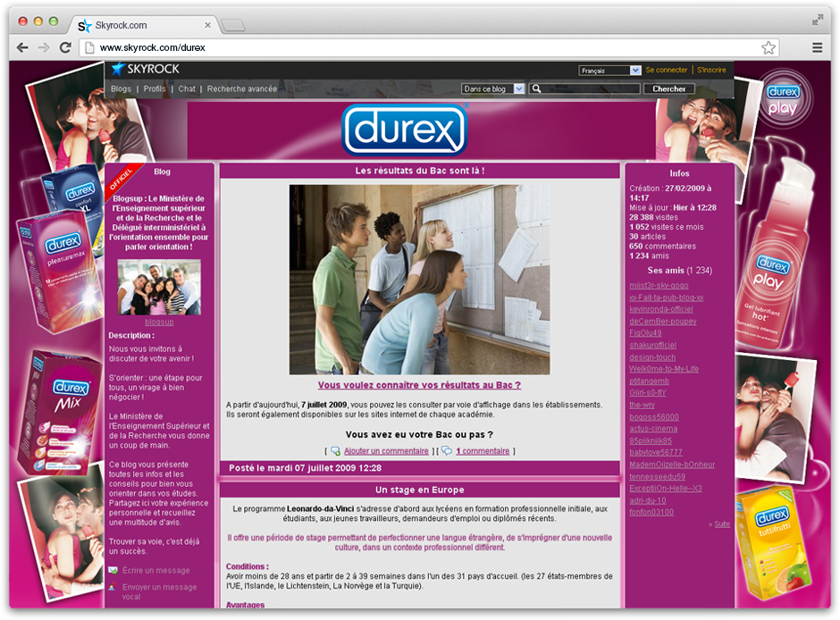Click the voice message icon in sidebar
Viewport: 840px width, 620px height.
coord(113,588)
